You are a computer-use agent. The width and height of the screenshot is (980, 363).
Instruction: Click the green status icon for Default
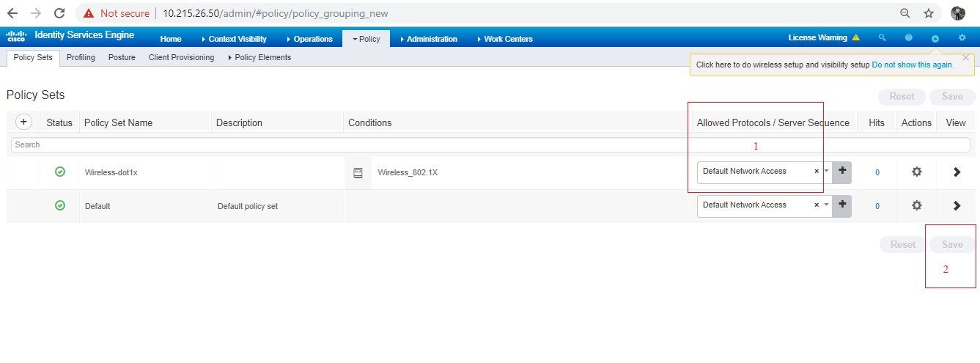tap(60, 205)
